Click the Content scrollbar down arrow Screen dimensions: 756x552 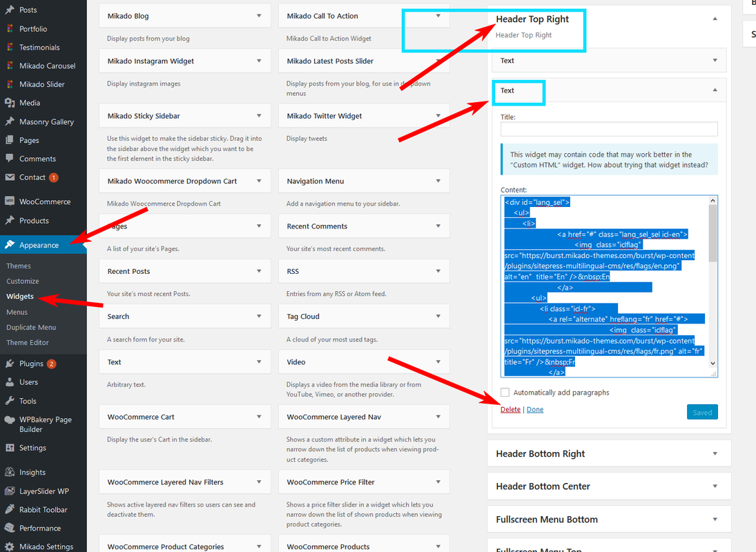pos(713,364)
